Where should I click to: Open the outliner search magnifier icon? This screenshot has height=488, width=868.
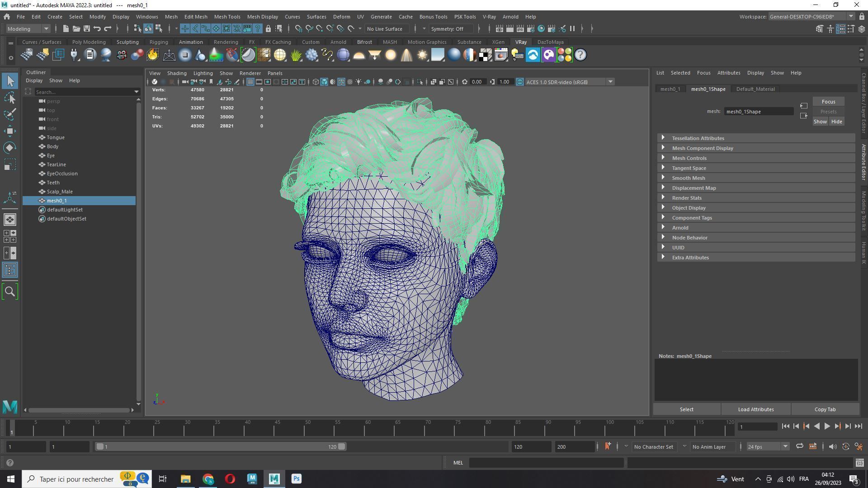tap(10, 292)
